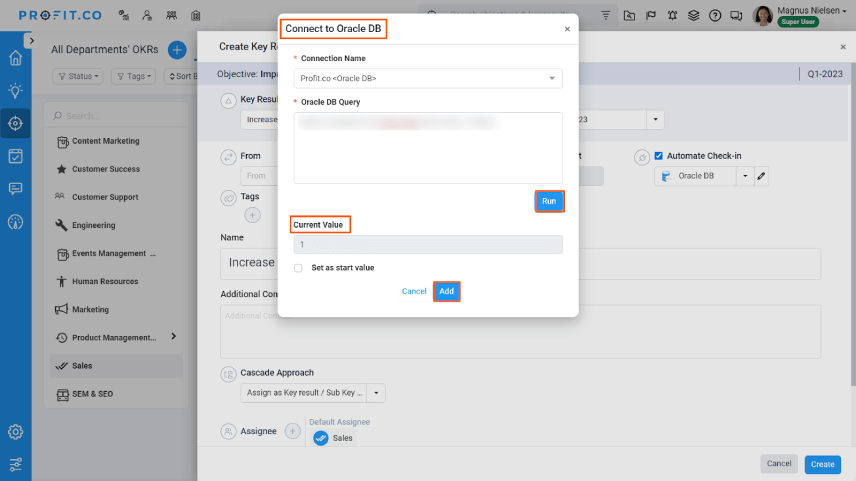The width and height of the screenshot is (856, 481).
Task: Click the Create button at bottom
Action: click(822, 464)
